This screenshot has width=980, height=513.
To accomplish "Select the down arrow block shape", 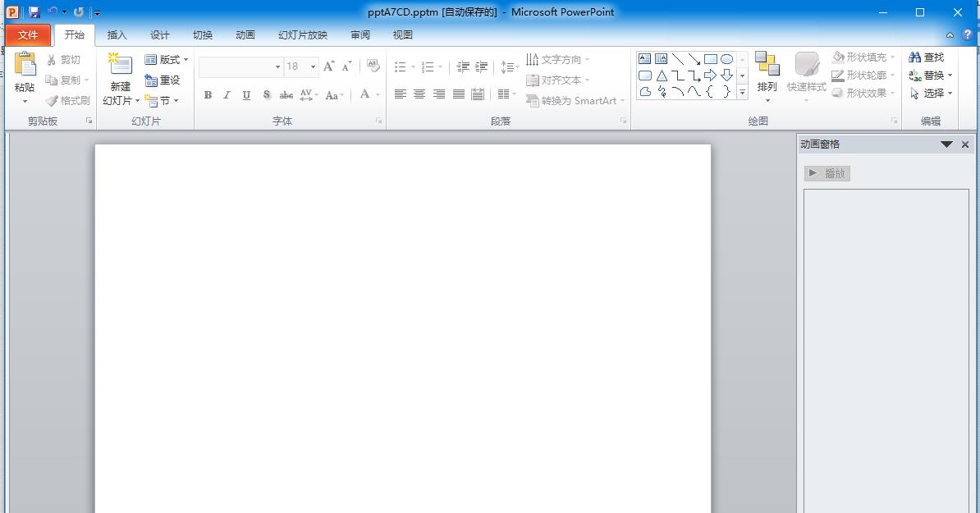I will [726, 76].
